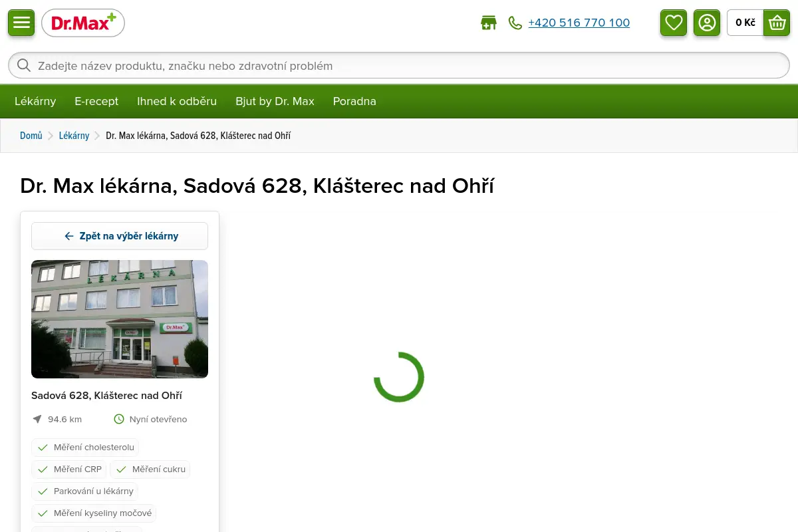This screenshot has width=798, height=532.
Task: Open the hamburger menu
Action: tap(21, 23)
